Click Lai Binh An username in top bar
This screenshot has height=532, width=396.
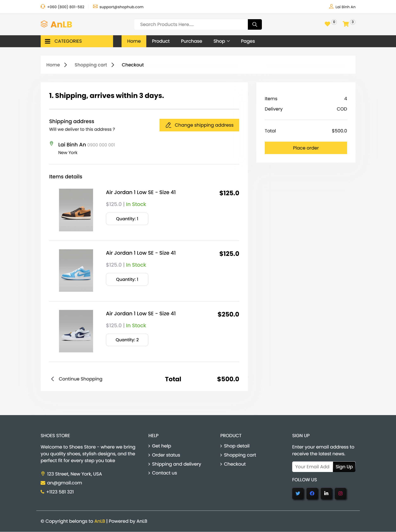[345, 7]
